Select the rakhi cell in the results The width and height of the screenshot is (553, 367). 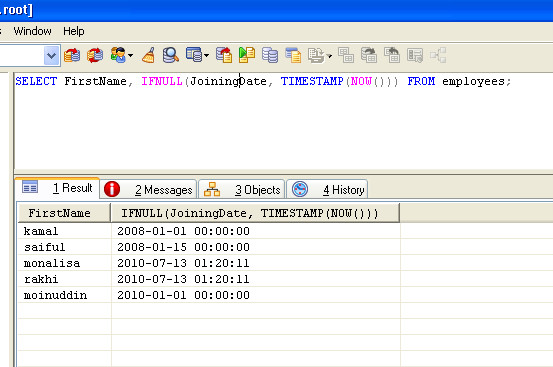65,279
